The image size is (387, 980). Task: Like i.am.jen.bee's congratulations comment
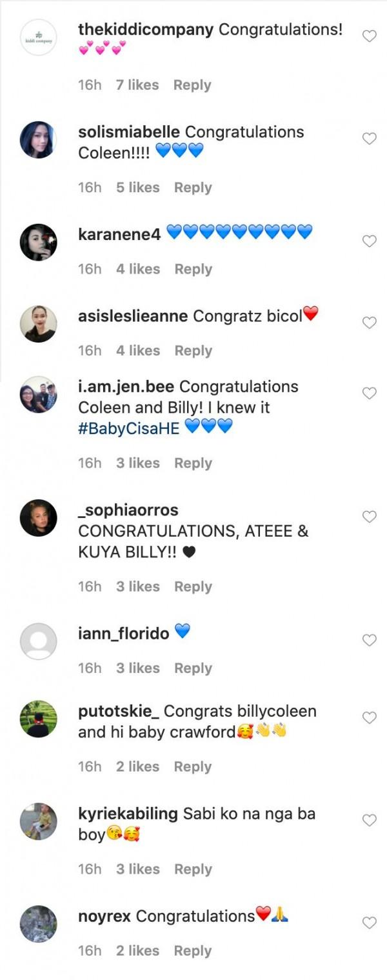(369, 394)
